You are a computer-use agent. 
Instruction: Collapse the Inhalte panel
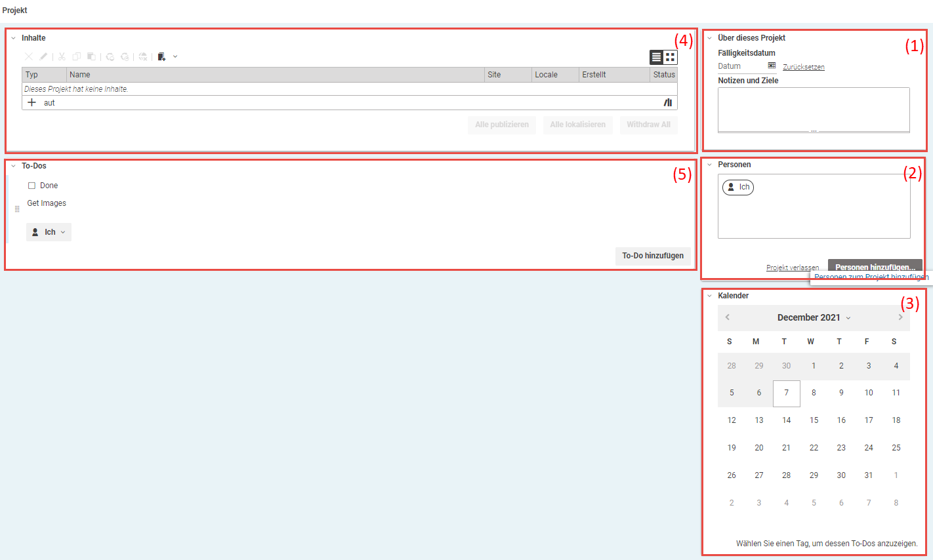click(x=13, y=38)
